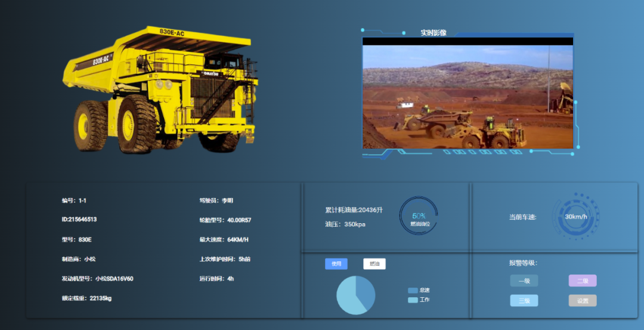Click the usage pie chart
644x330 pixels.
(356, 295)
